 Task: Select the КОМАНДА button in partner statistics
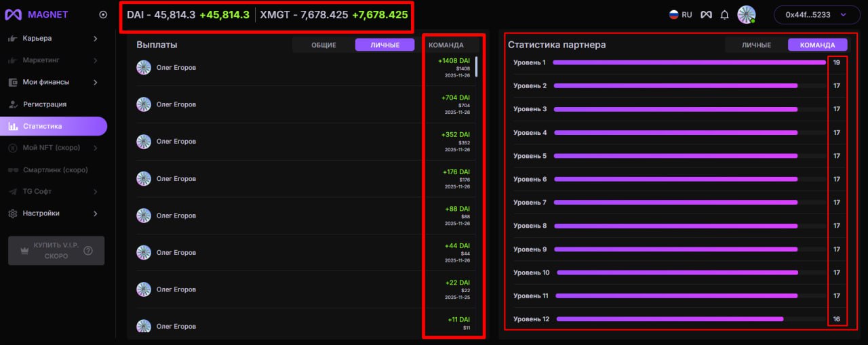[817, 45]
